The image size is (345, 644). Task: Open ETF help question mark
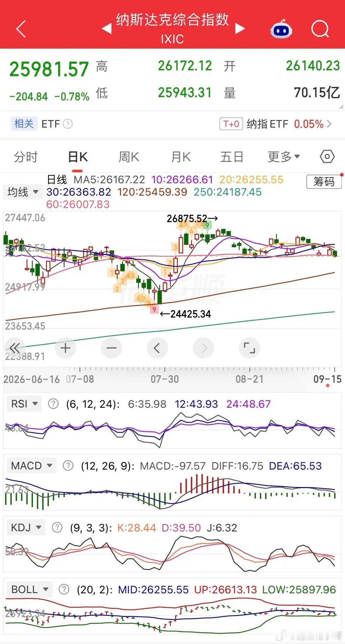pyautogui.click(x=68, y=124)
